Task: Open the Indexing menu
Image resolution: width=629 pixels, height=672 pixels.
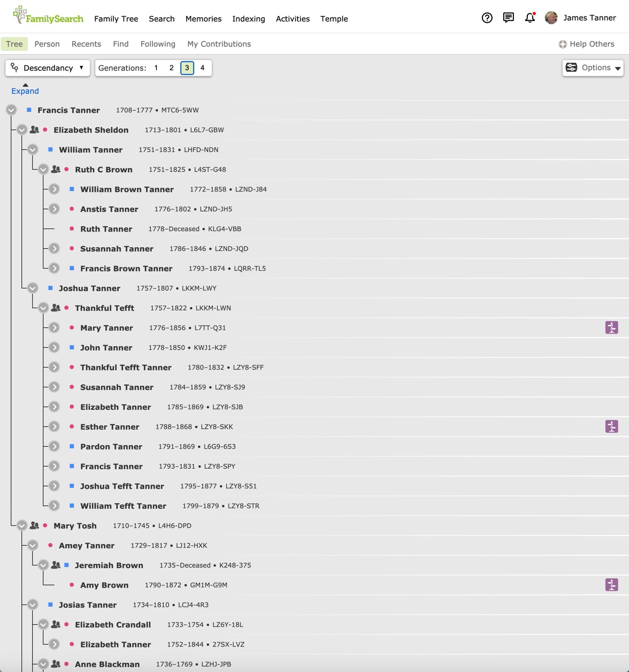Action: pyautogui.click(x=249, y=19)
